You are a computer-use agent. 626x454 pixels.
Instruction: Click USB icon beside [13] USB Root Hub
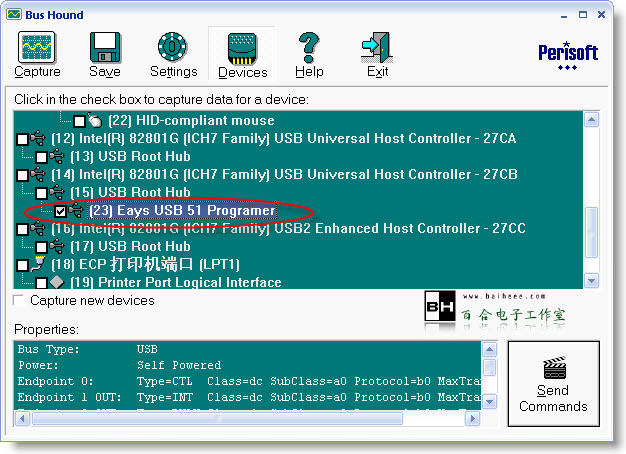click(x=57, y=156)
